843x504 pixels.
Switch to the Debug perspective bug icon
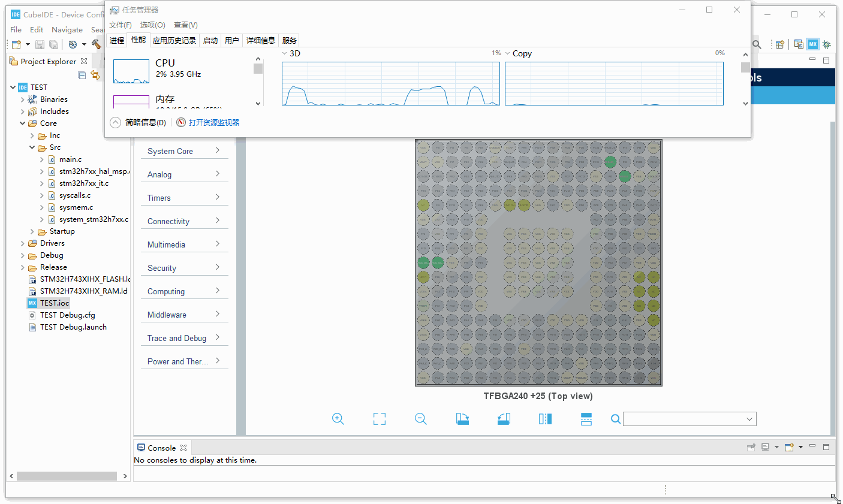[827, 44]
